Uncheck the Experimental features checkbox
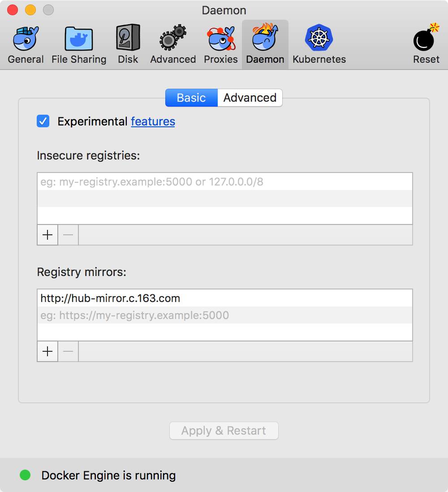 coord(43,121)
